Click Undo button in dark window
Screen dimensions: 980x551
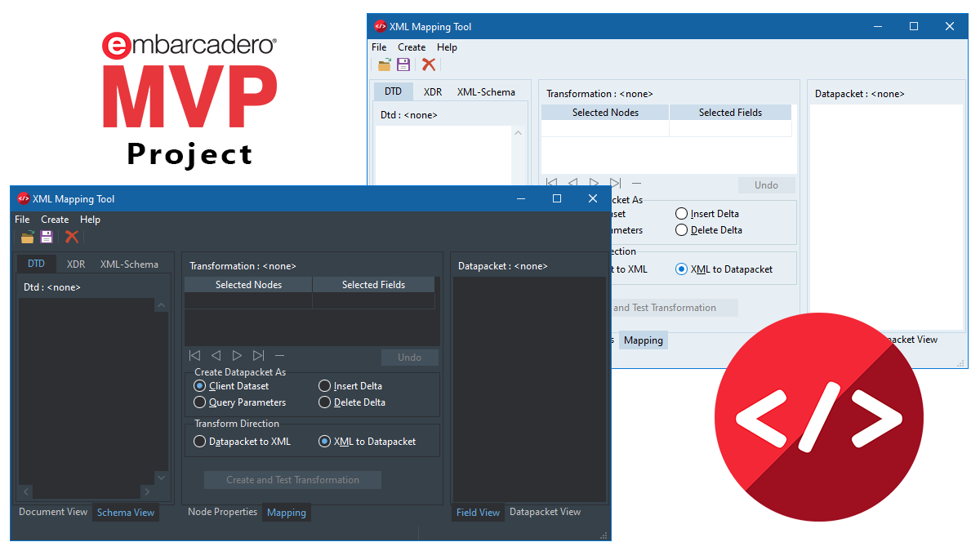(x=410, y=358)
